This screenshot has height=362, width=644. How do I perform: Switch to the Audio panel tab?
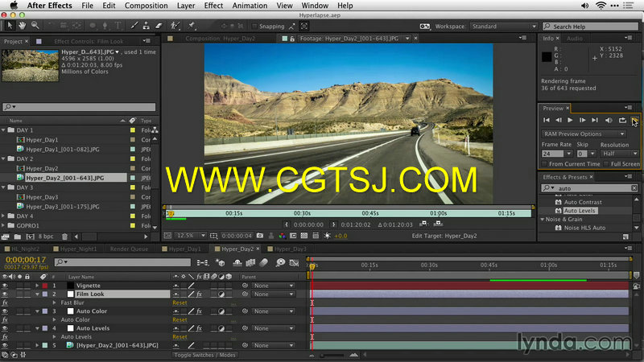[x=575, y=38]
